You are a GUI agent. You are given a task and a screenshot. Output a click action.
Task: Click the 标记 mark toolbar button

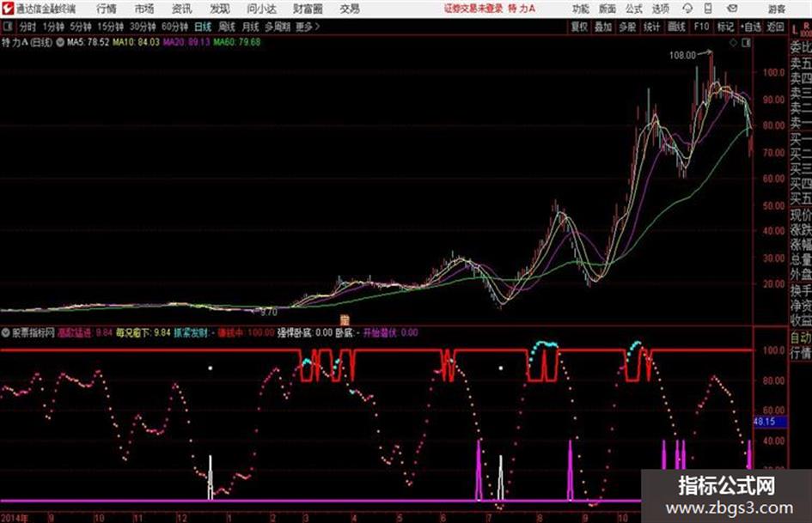[x=725, y=27]
